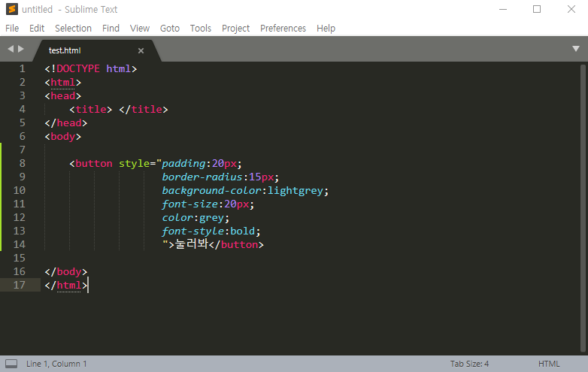Open the Goto menu
Viewport: 588px width, 372px height.
[x=169, y=29]
